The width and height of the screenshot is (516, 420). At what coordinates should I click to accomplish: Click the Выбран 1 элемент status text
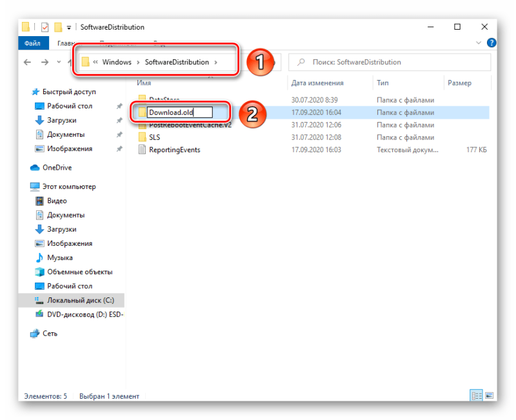(x=109, y=396)
